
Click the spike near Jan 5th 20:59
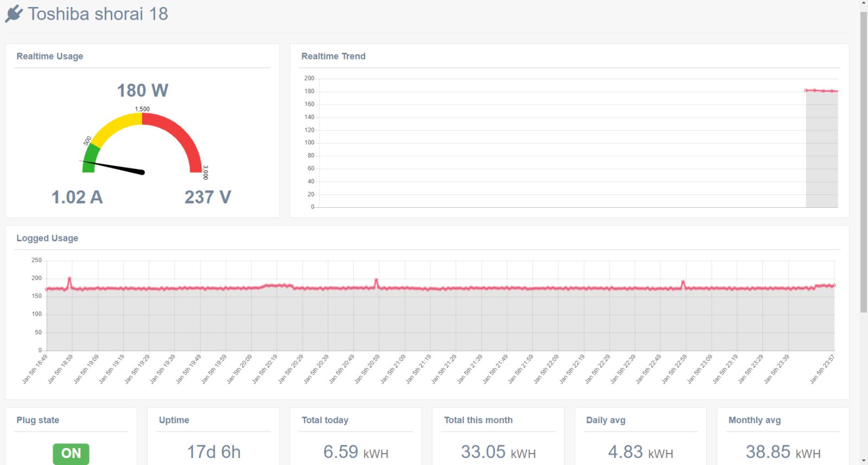click(376, 281)
